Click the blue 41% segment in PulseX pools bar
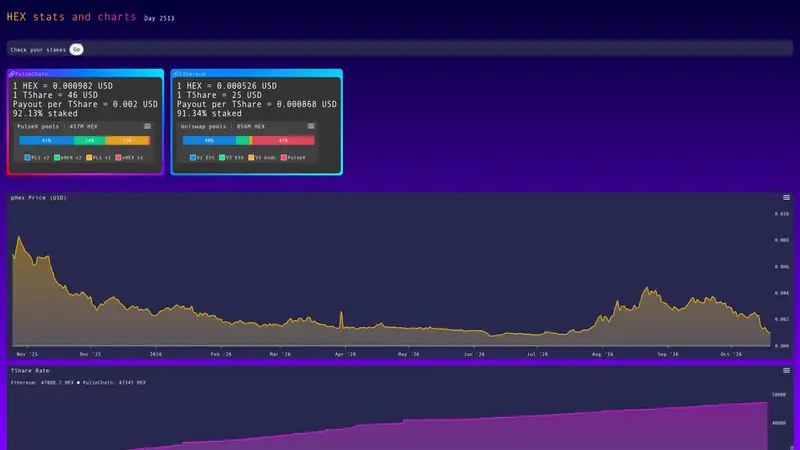 (x=46, y=140)
